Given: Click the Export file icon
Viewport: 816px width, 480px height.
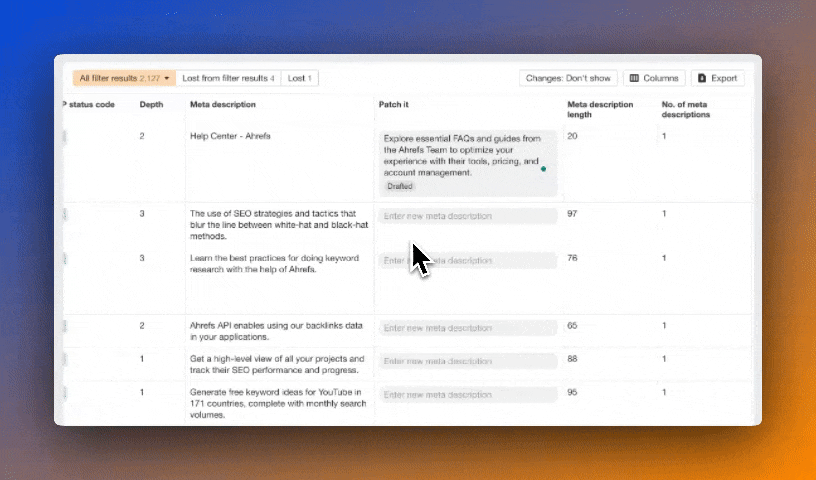Looking at the screenshot, I should coord(702,78).
